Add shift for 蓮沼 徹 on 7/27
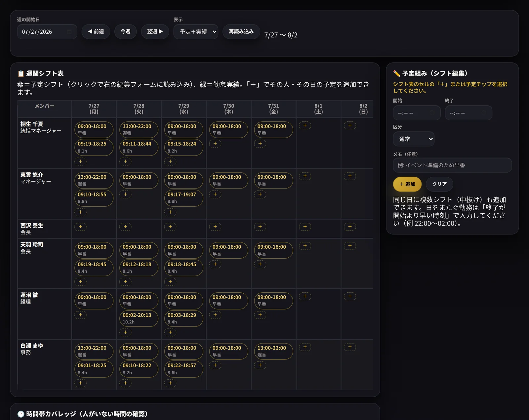529x420 pixels. [80, 315]
